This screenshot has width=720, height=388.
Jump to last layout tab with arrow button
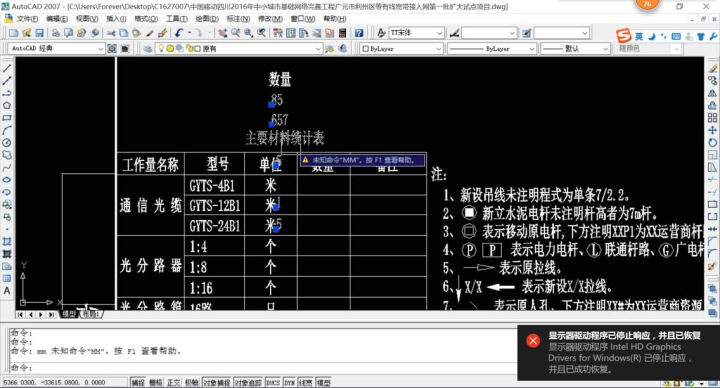tap(51, 315)
